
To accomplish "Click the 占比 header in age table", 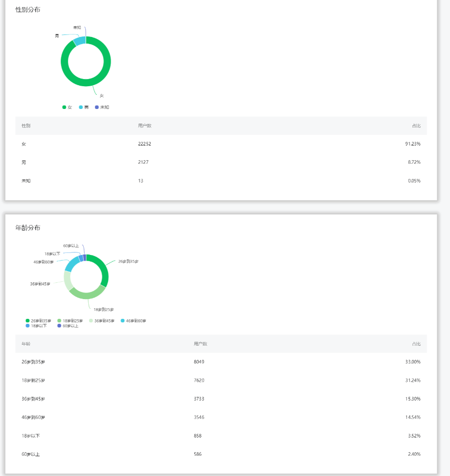I will tap(417, 344).
